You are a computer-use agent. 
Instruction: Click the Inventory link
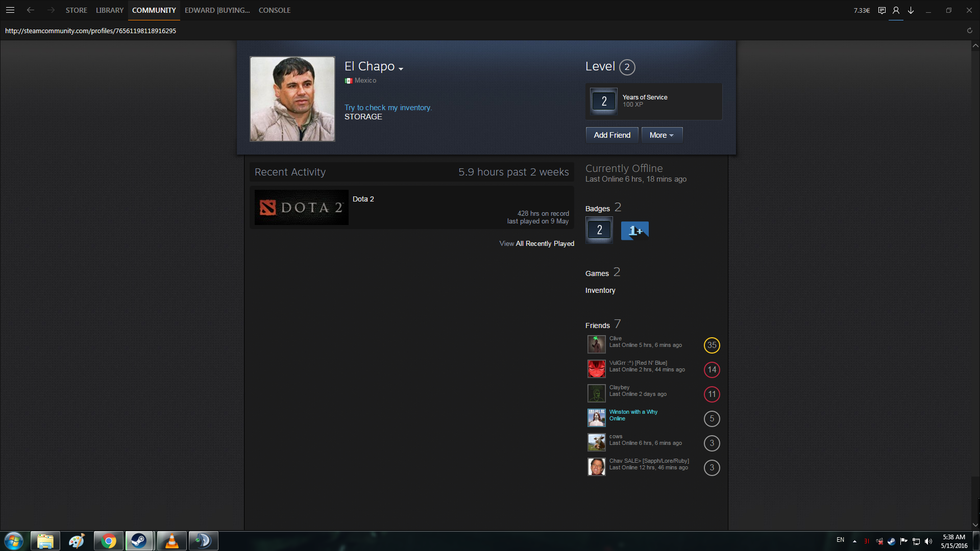tap(600, 290)
